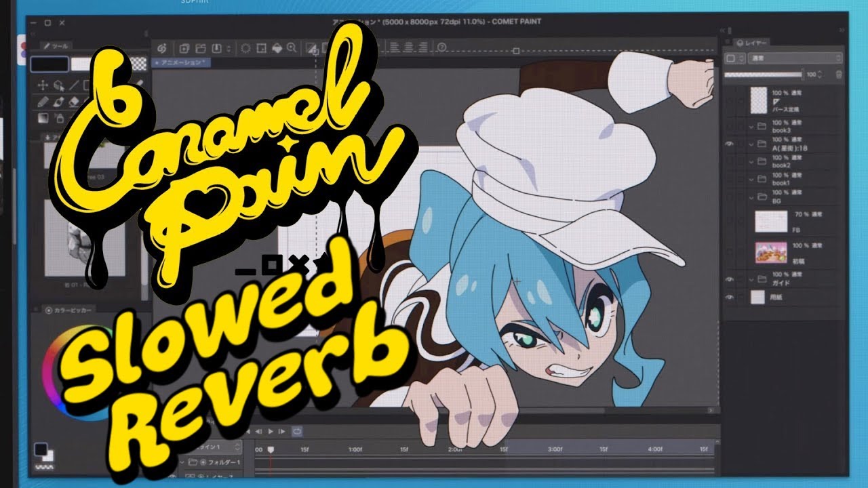The width and height of the screenshot is (868, 488).
Task: Select the dark main color swatch in tool panel
Action: [x=50, y=64]
